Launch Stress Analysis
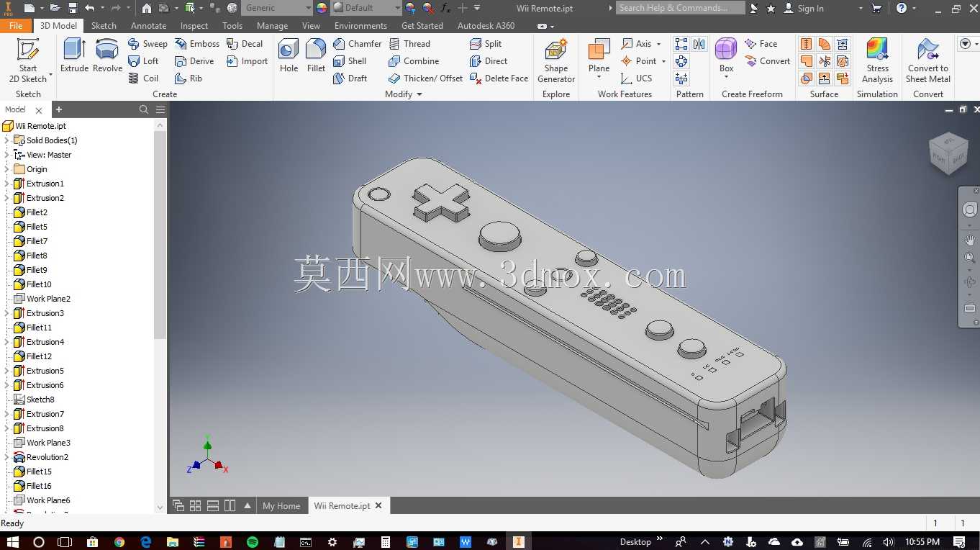The height and width of the screenshot is (550, 980). click(x=877, y=61)
